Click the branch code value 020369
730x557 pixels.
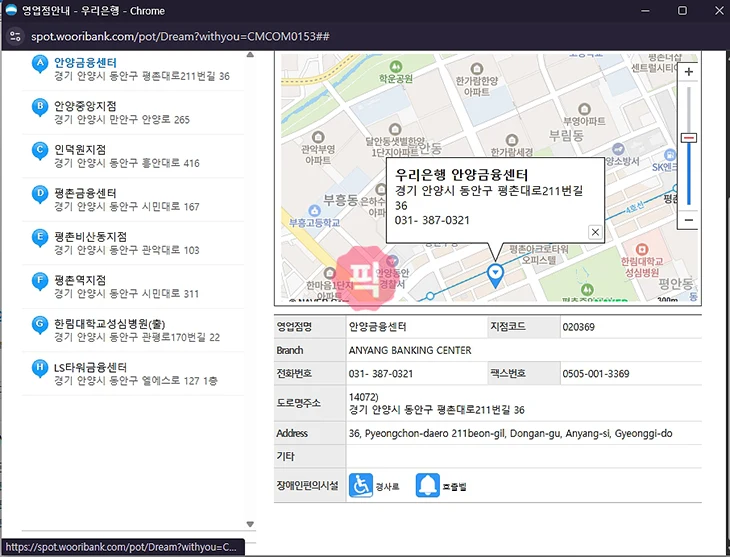578,327
